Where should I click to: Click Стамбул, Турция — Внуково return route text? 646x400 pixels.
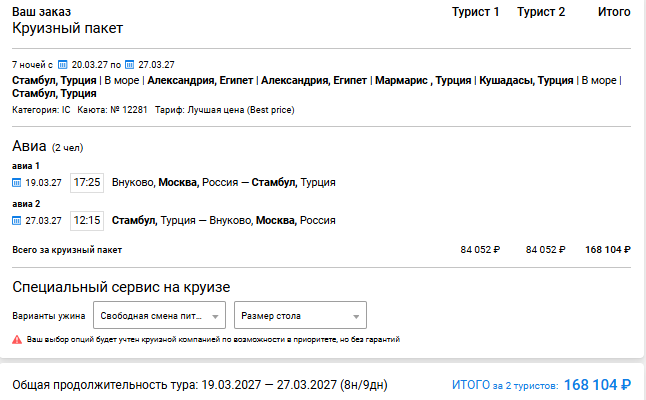tap(224, 220)
